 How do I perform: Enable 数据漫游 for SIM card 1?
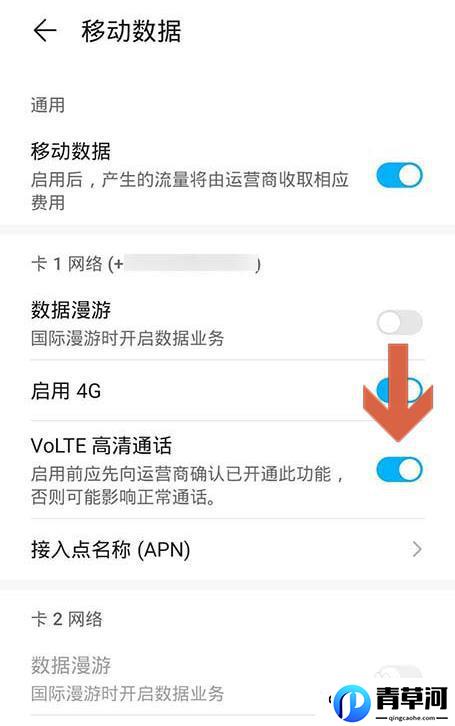399,322
